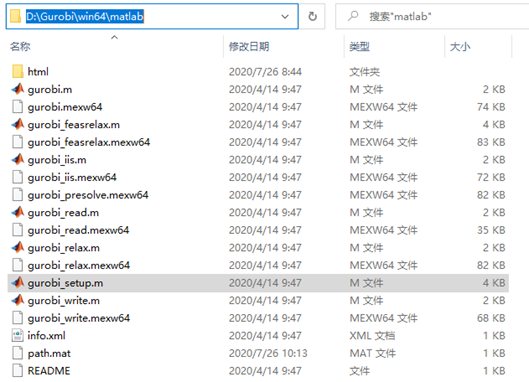
Task: Select the file name gurobi_presolve.mexw64
Action: (x=88, y=195)
